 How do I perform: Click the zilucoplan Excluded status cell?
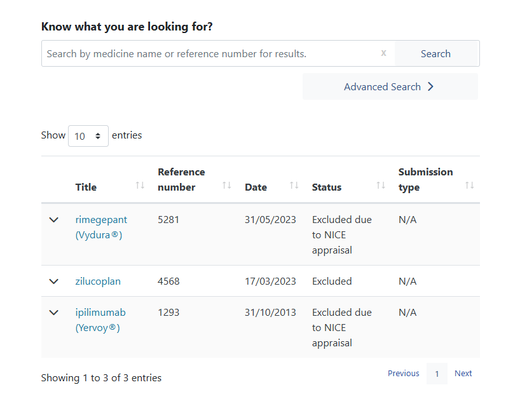coord(332,281)
